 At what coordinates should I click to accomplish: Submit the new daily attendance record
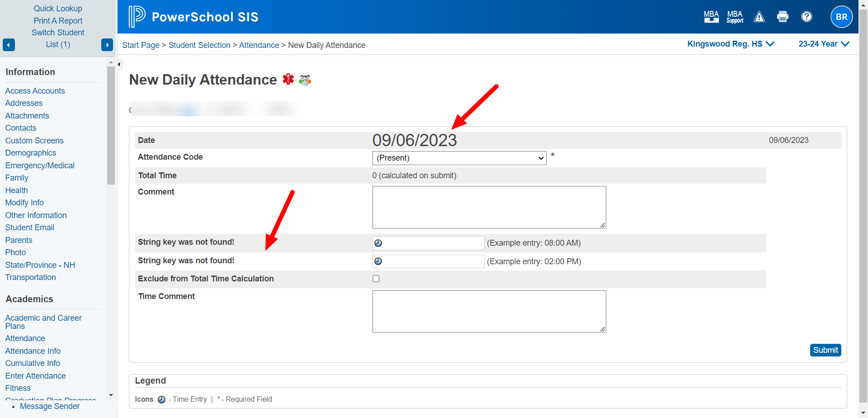coord(825,350)
